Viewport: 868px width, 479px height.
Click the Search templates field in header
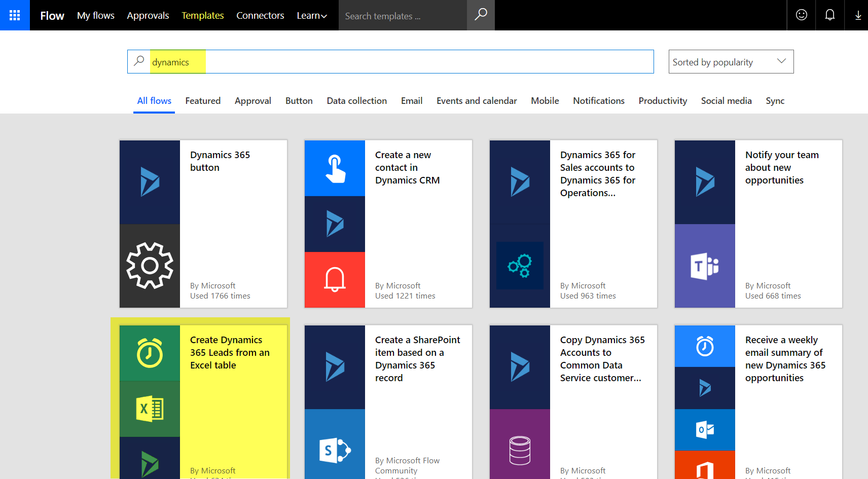click(403, 16)
